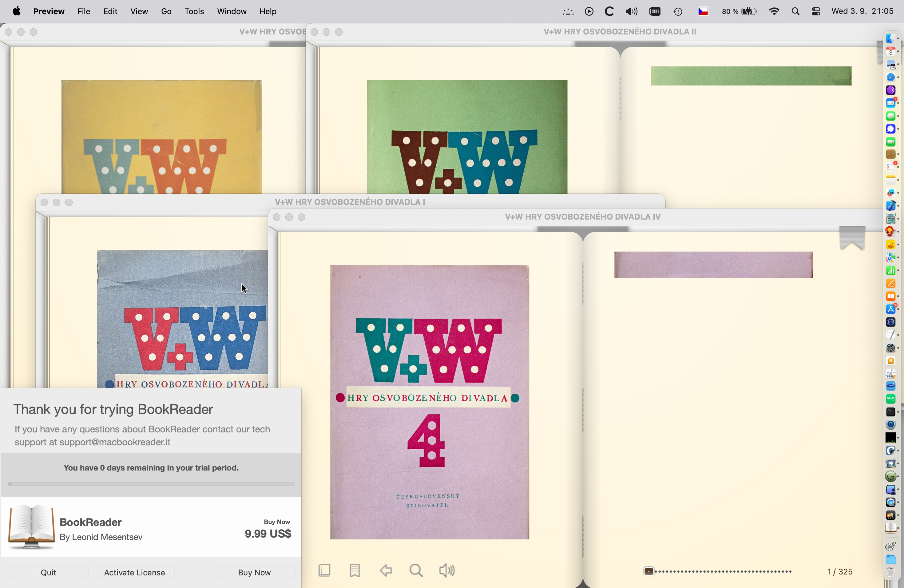Click the blue volume I book cover

pos(183,319)
